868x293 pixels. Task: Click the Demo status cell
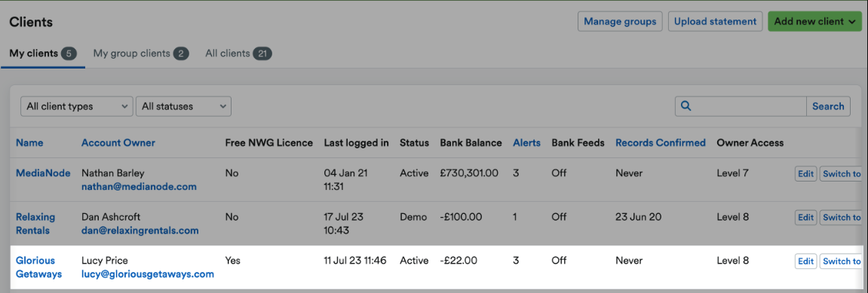[x=413, y=217]
